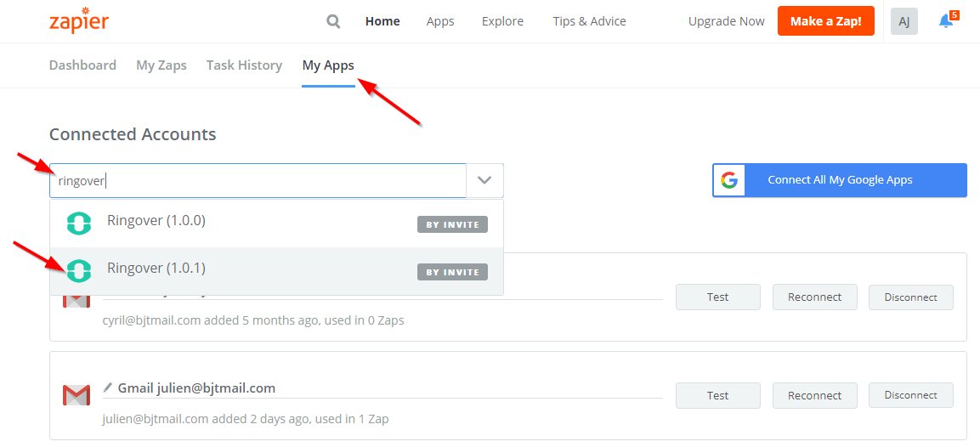Image resolution: width=980 pixels, height=447 pixels.
Task: Go to the Dashboard tab
Action: (x=82, y=65)
